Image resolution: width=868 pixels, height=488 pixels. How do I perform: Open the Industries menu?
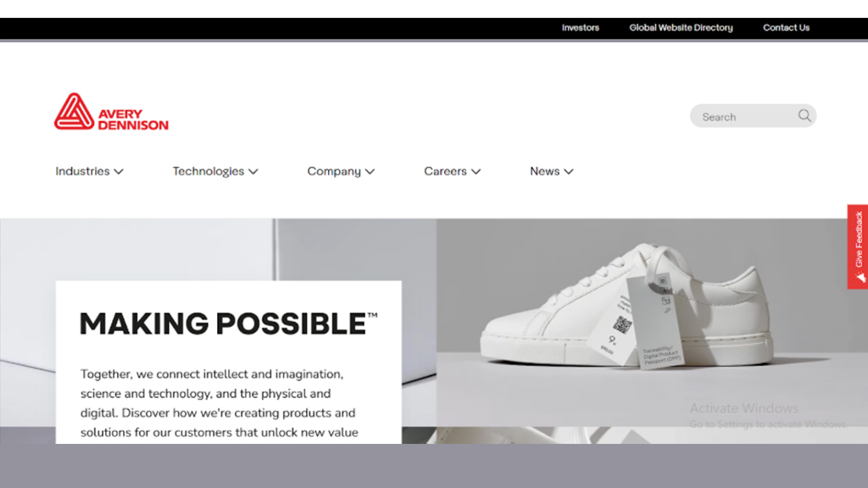pyautogui.click(x=82, y=171)
